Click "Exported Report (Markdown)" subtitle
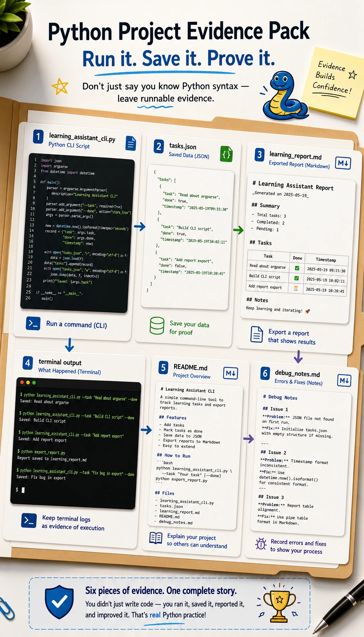 point(299,165)
